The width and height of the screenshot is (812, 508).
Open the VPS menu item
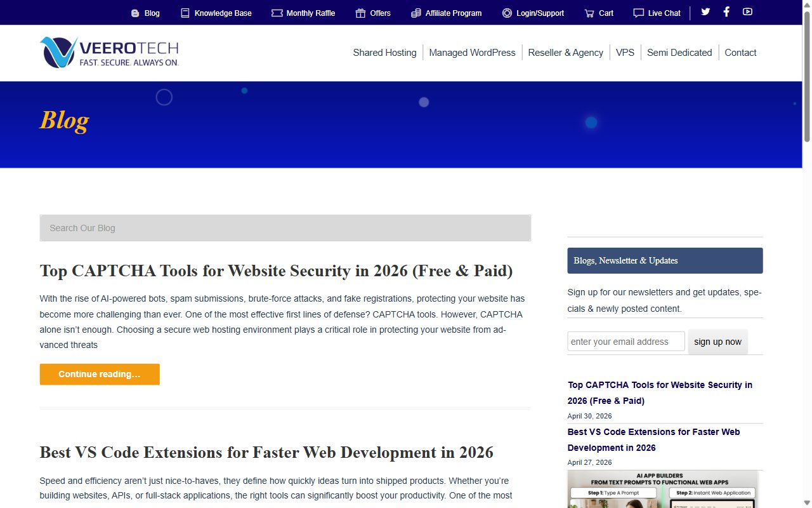point(625,53)
